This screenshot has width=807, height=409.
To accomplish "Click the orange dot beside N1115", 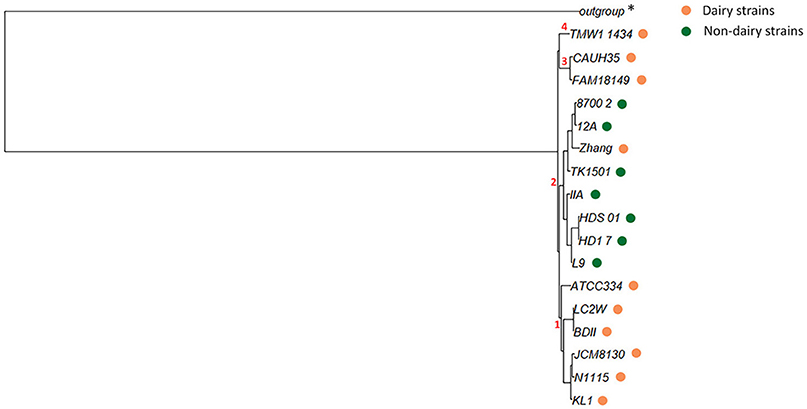I will pyautogui.click(x=620, y=377).
